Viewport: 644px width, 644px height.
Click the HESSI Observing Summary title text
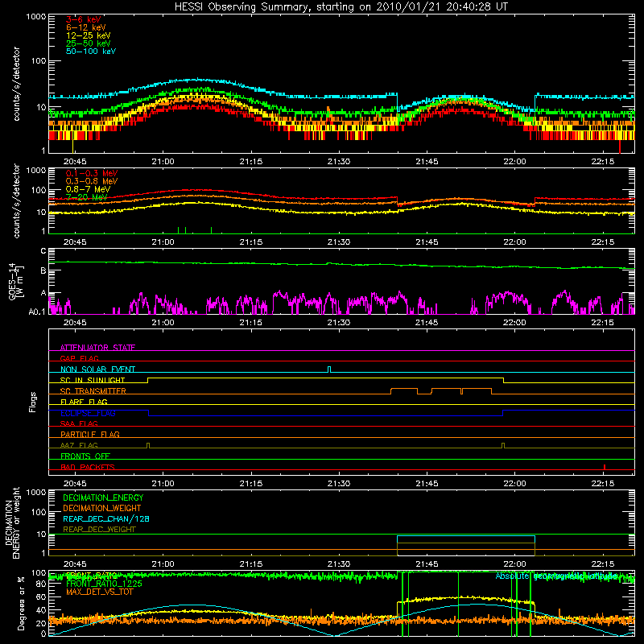341,7
